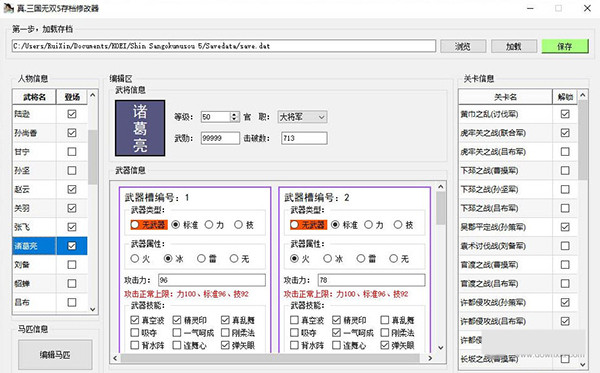This screenshot has width=600, height=373.
Task: Click weapon panel scroll-up arrow
Action: [x=441, y=187]
